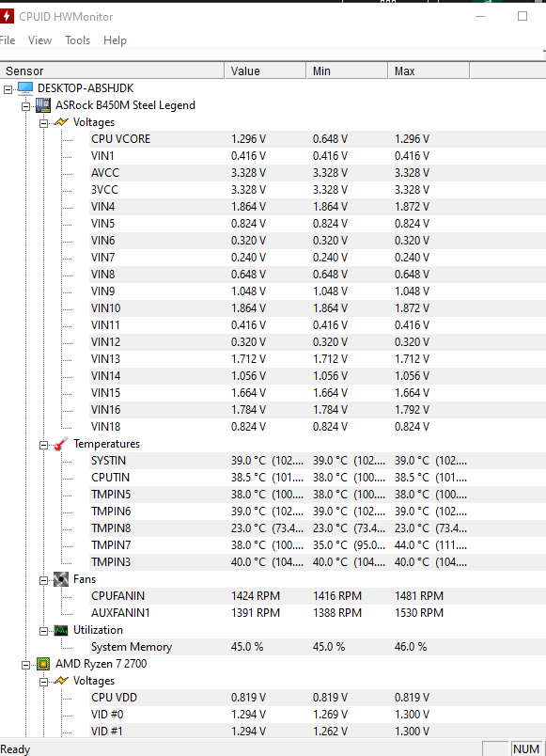Collapse the ASRock B450M Steel Legend node
This screenshot has width=546, height=756.
[x=25, y=106]
